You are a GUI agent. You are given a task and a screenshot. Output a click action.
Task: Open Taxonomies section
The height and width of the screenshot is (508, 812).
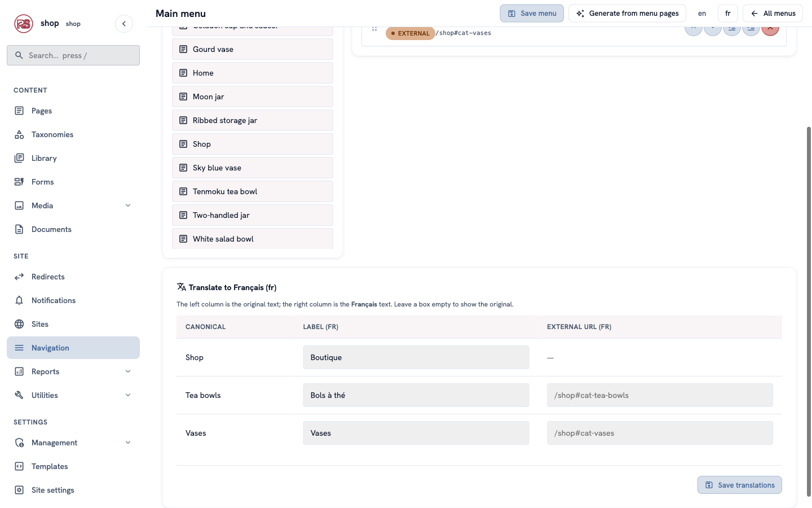pyautogui.click(x=73, y=134)
